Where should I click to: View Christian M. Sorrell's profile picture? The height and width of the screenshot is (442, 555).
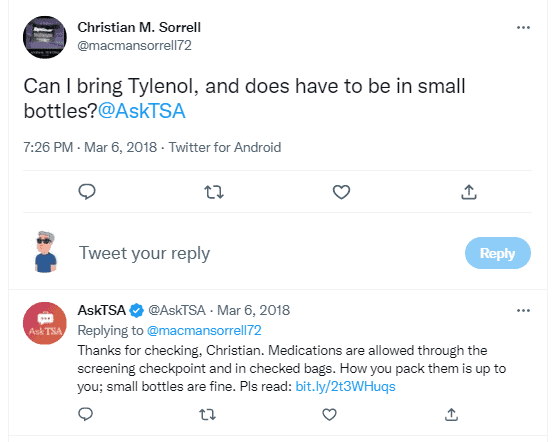[45, 37]
